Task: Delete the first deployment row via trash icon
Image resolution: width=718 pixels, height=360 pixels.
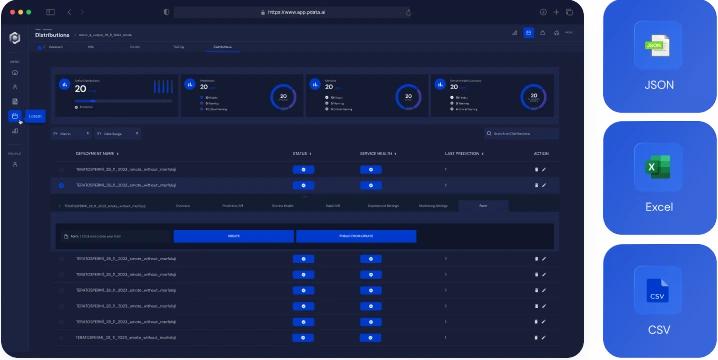Action: [536, 170]
